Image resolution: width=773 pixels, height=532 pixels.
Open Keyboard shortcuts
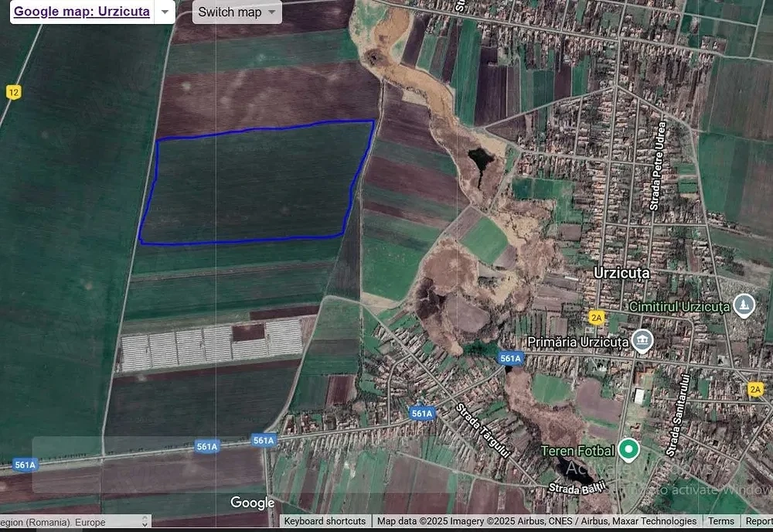[325, 520]
